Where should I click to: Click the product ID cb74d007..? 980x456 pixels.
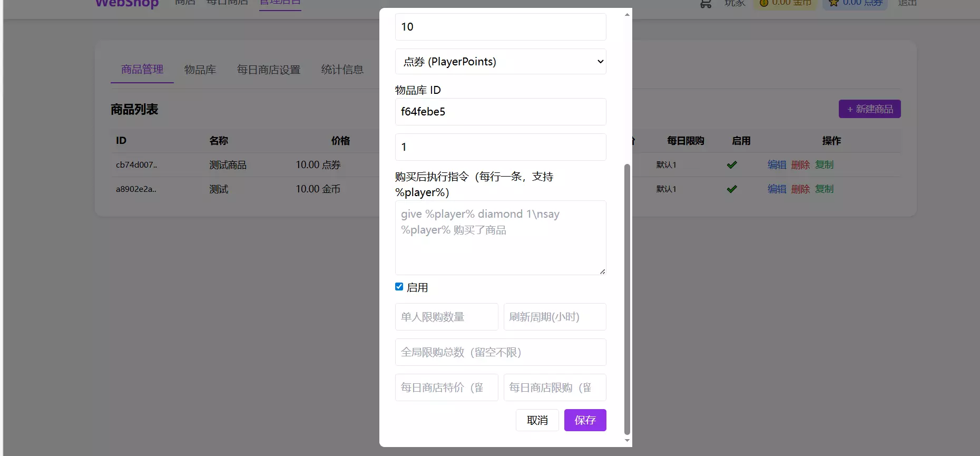tap(136, 165)
